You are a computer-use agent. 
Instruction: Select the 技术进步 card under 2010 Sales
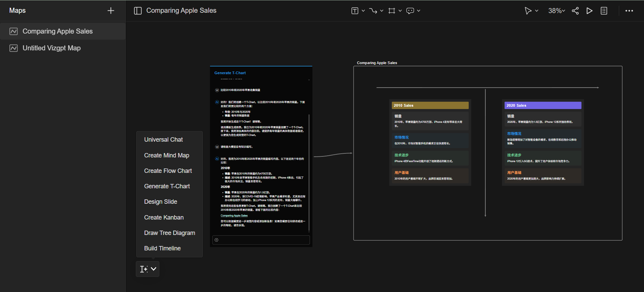click(x=430, y=158)
